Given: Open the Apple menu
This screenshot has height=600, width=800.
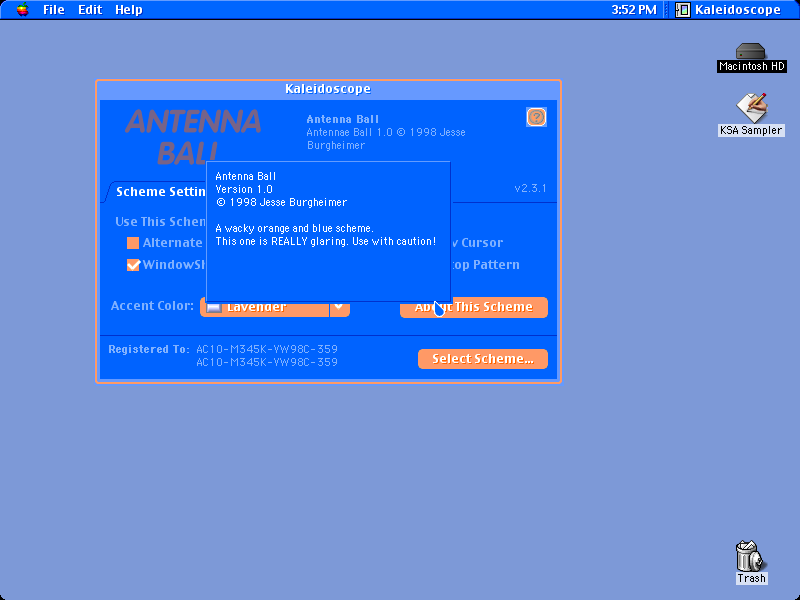Looking at the screenshot, I should (22, 9).
